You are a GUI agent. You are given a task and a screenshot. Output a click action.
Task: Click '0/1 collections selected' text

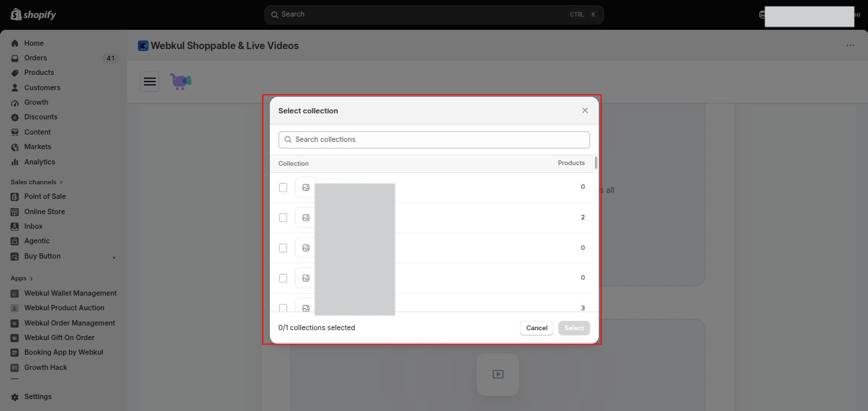317,327
